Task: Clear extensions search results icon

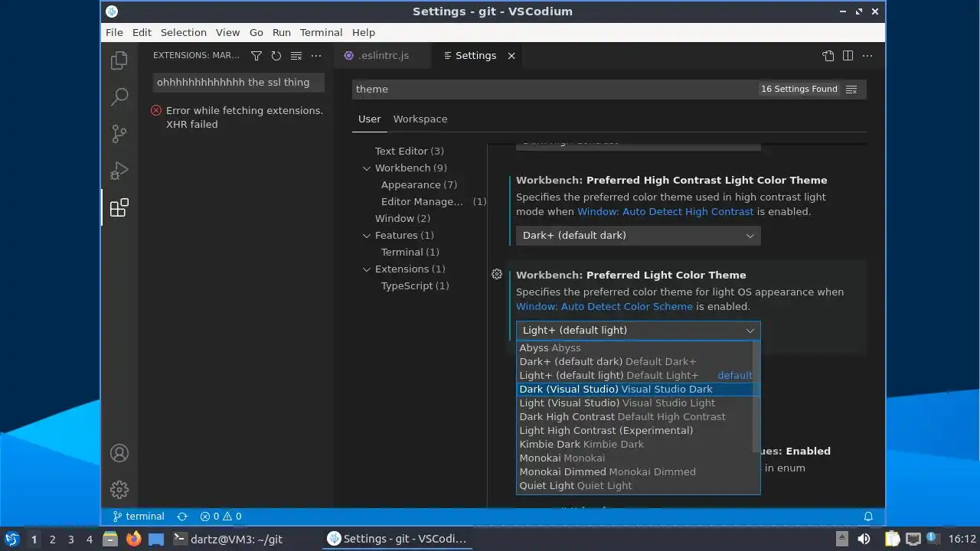Action: click(x=296, y=56)
